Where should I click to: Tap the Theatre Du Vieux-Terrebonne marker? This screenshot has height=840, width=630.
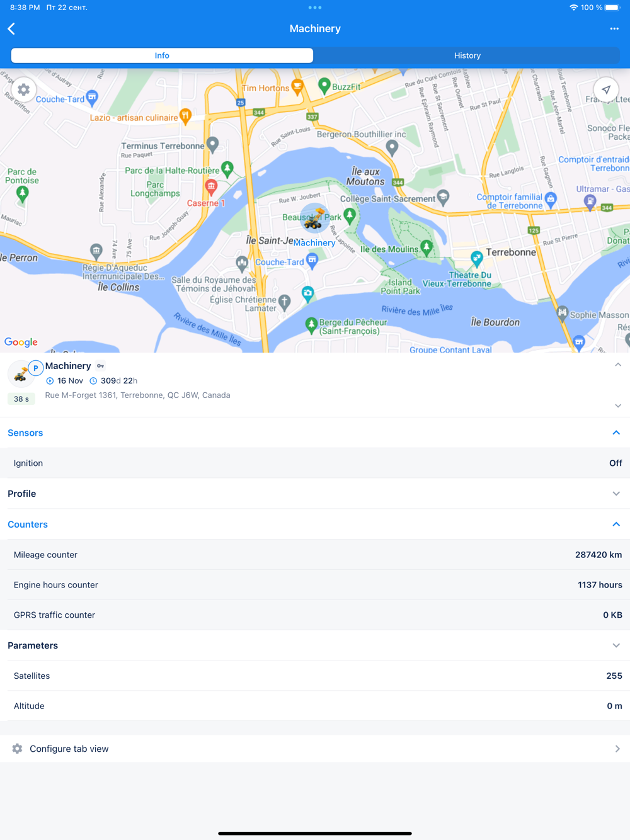[477, 258]
